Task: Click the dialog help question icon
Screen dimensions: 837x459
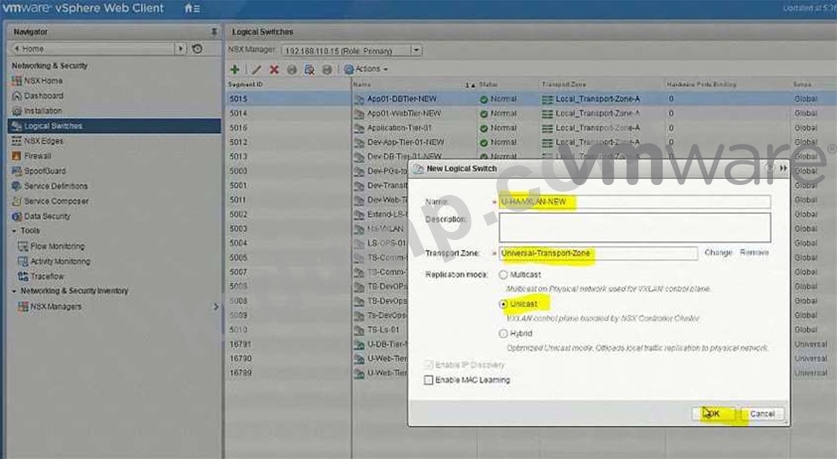Action: click(x=769, y=169)
